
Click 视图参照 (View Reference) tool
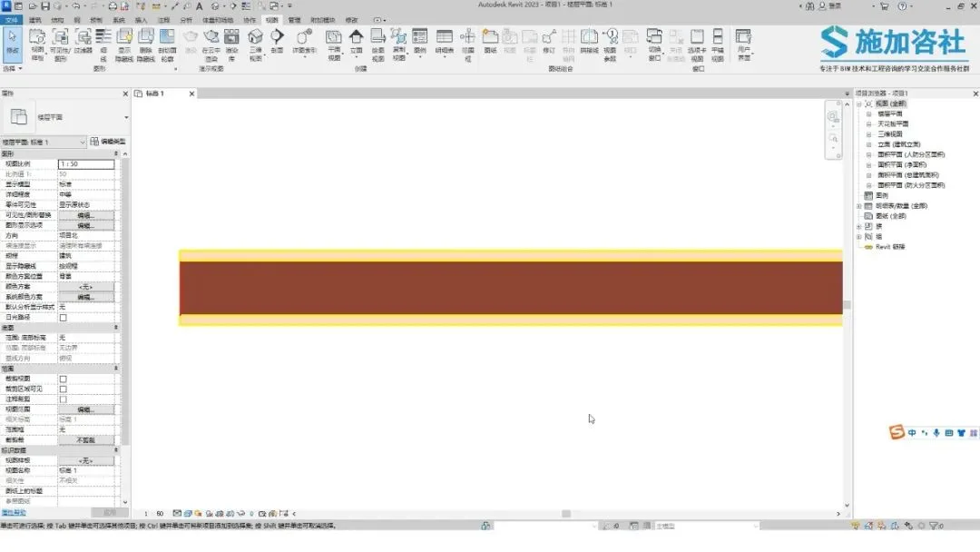pyautogui.click(x=611, y=45)
